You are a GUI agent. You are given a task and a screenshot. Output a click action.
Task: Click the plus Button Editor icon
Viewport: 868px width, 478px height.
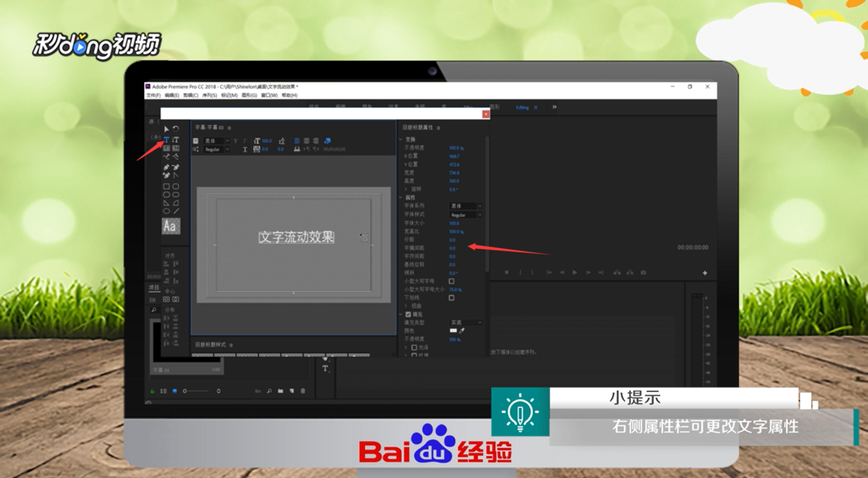[705, 273]
